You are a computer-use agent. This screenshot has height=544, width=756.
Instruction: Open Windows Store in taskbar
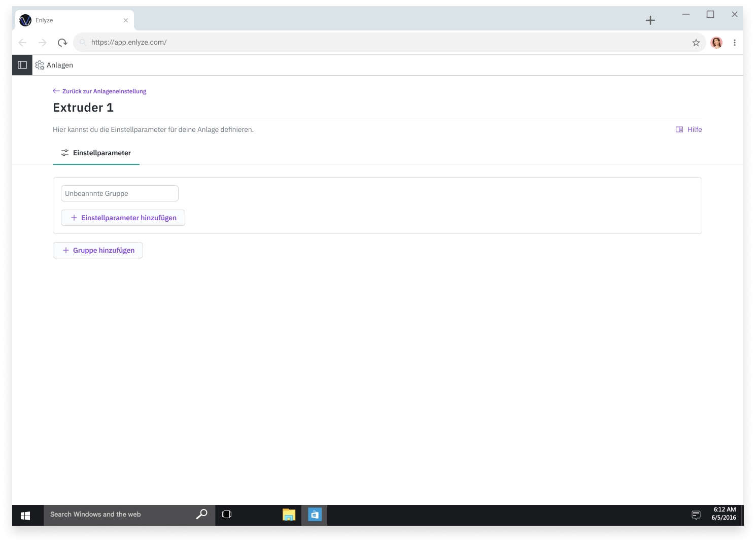(x=315, y=515)
